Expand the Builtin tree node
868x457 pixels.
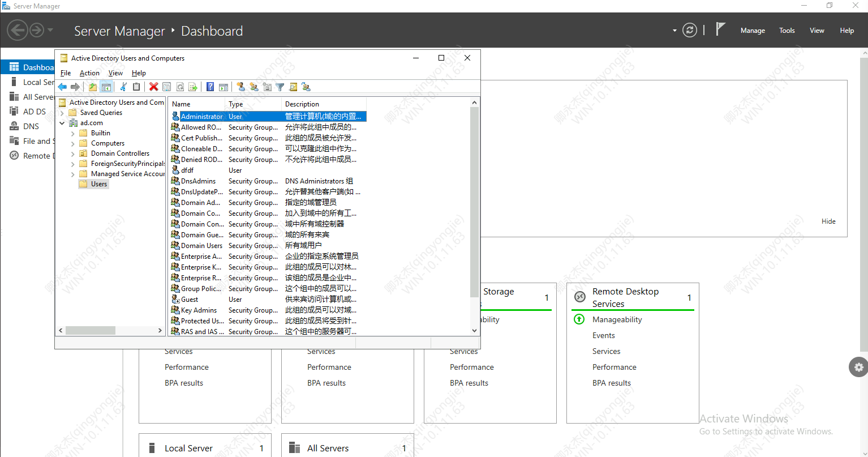click(x=72, y=133)
